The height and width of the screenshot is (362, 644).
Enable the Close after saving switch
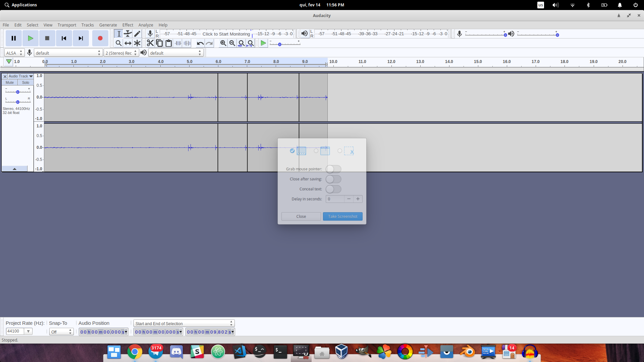333,179
